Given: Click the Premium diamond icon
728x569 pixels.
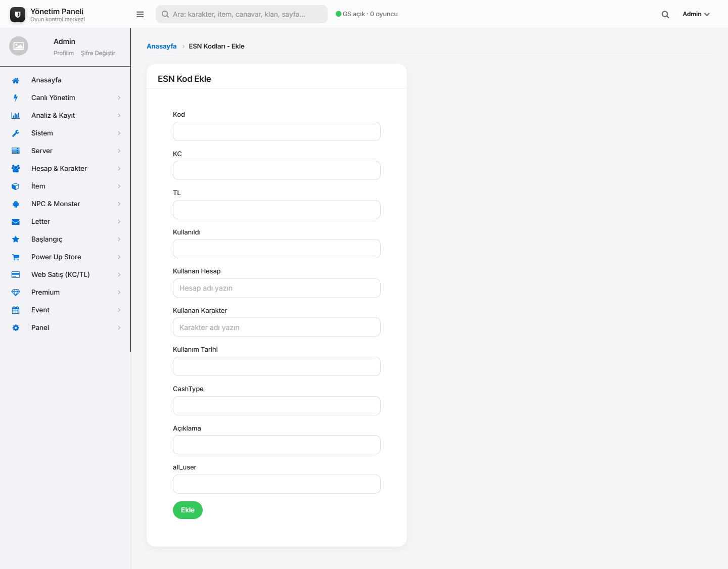Looking at the screenshot, I should (x=16, y=293).
